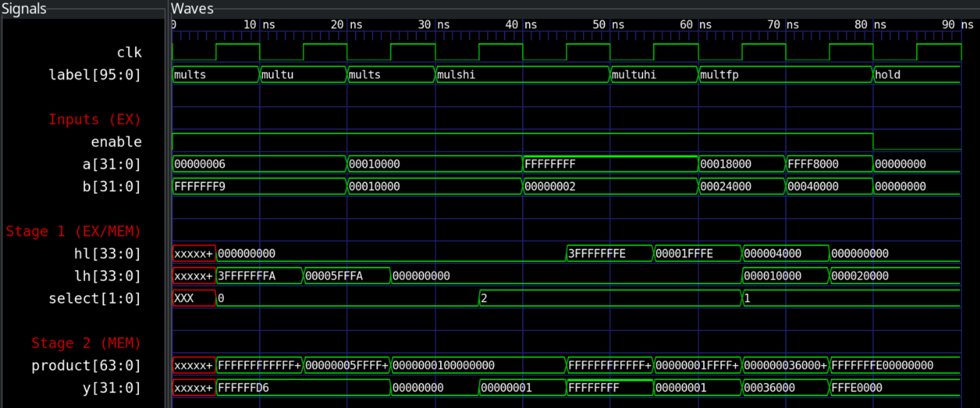Screen dimensions: 980x408
Task: Click the 30 ns time marker label
Action: click(x=435, y=24)
